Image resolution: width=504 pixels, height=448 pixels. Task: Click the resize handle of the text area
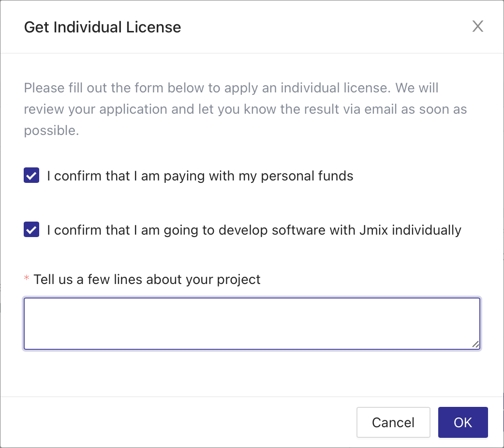(x=477, y=344)
